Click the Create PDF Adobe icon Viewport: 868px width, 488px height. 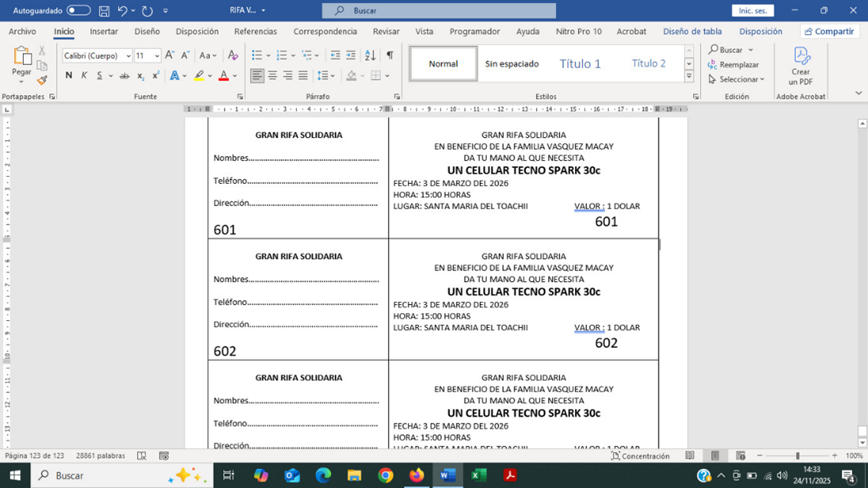(x=801, y=66)
